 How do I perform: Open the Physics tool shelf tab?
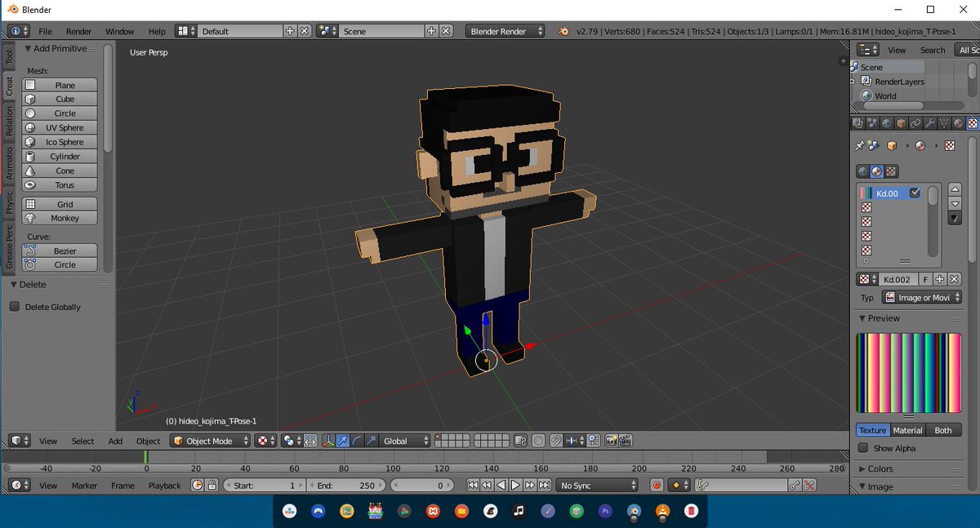(x=10, y=202)
